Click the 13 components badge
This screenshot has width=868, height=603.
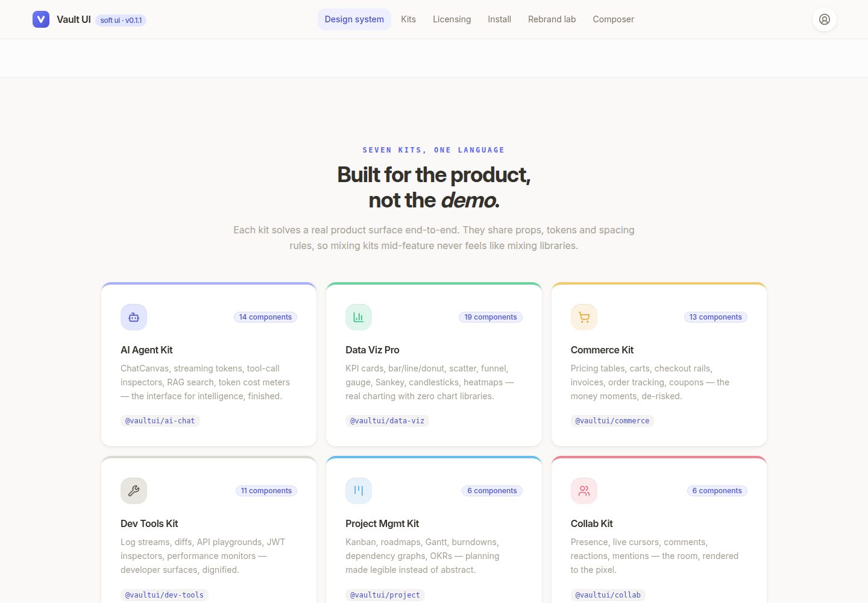[715, 317]
